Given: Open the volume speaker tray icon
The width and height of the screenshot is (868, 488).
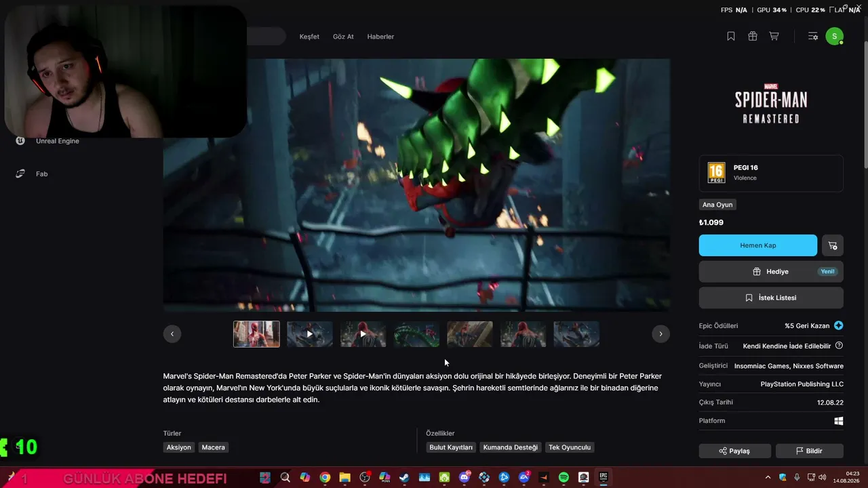Looking at the screenshot, I should click(821, 478).
